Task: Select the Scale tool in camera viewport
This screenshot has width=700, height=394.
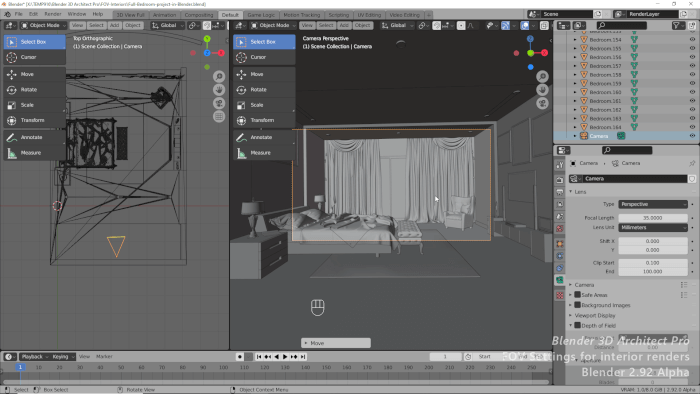Action: (x=264, y=105)
